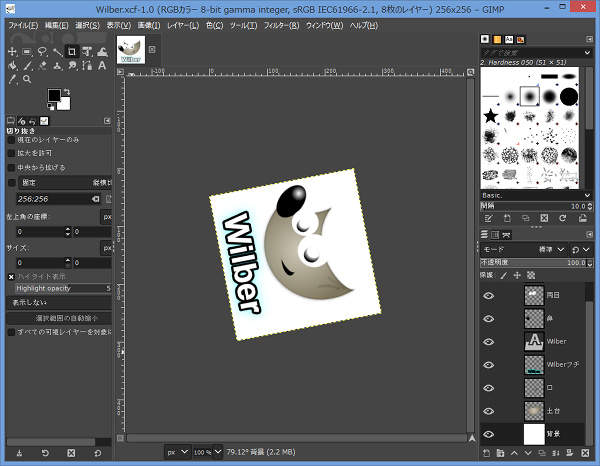Select the Rectangle Select tool
This screenshot has width=600, height=466.
click(x=26, y=51)
